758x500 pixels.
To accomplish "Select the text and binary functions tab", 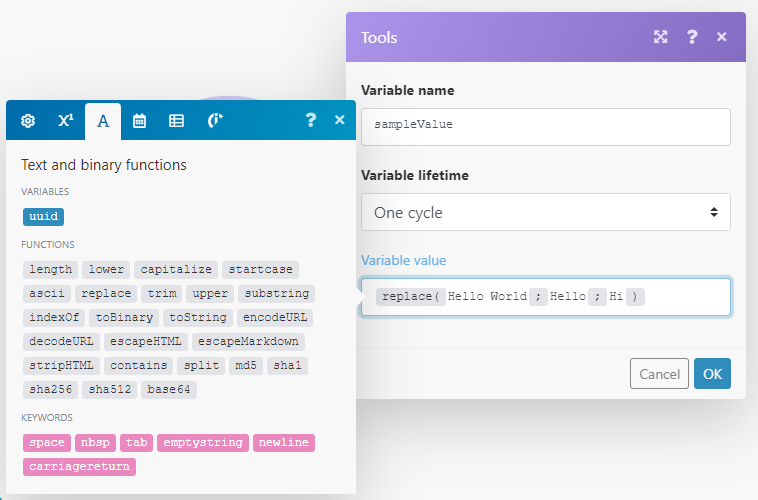I will 103,121.
